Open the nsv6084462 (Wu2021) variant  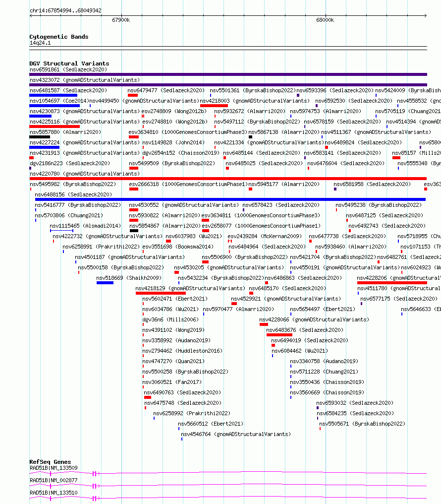tap(300, 351)
